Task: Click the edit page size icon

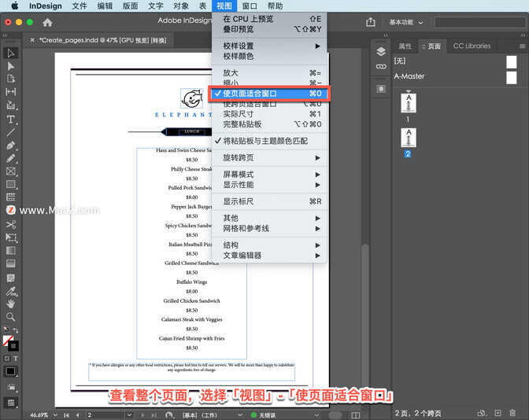Action: (x=482, y=413)
